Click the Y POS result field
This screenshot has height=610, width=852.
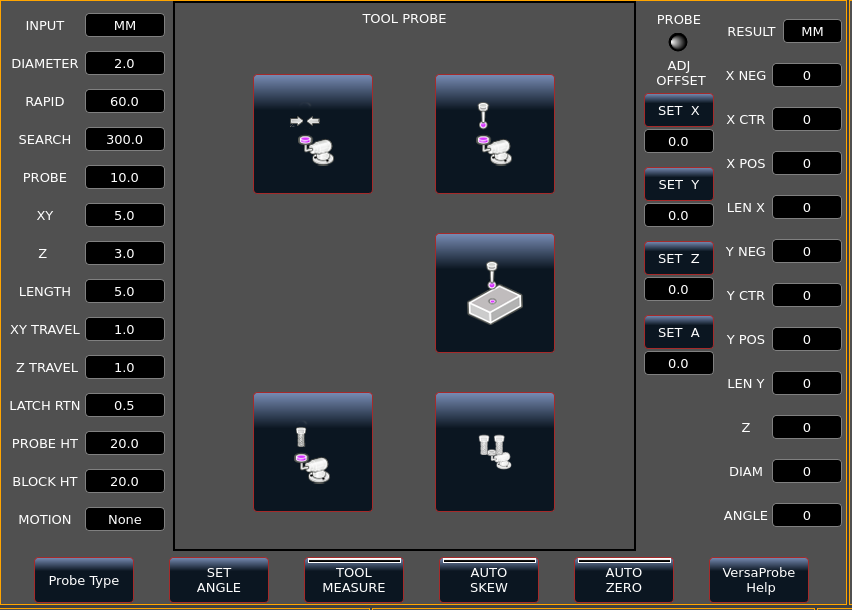coord(807,339)
